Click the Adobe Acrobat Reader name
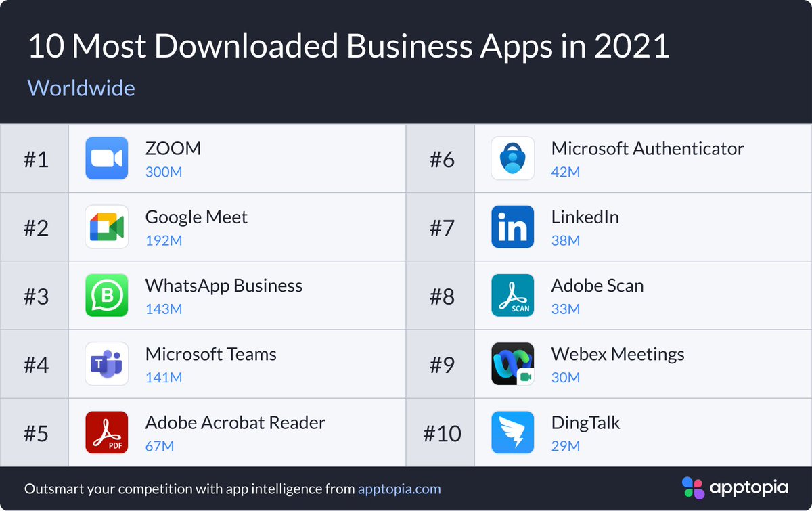Screen dimensions: 812x511 [x=235, y=422]
